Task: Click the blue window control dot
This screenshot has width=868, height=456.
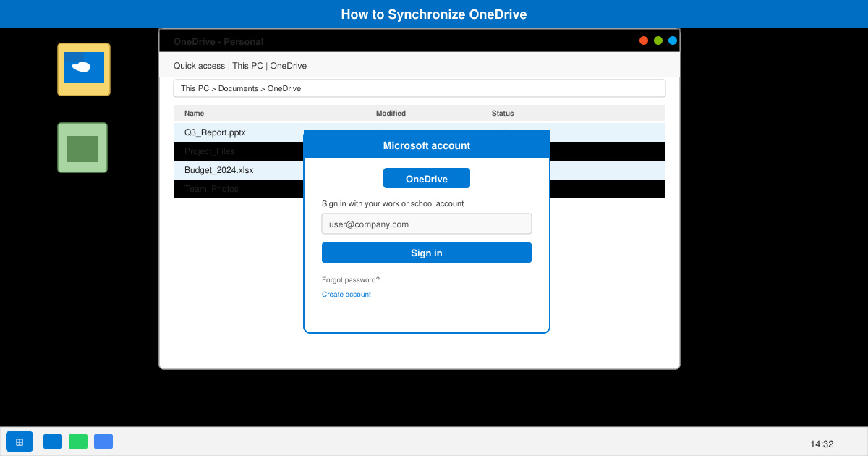Action: click(x=673, y=41)
